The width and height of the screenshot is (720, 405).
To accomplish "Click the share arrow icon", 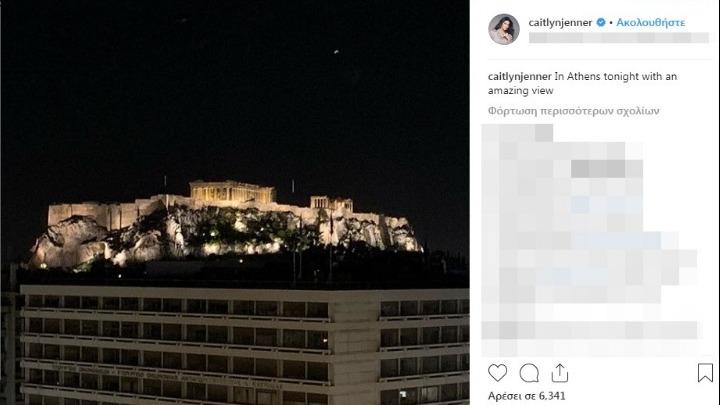I will 560,373.
